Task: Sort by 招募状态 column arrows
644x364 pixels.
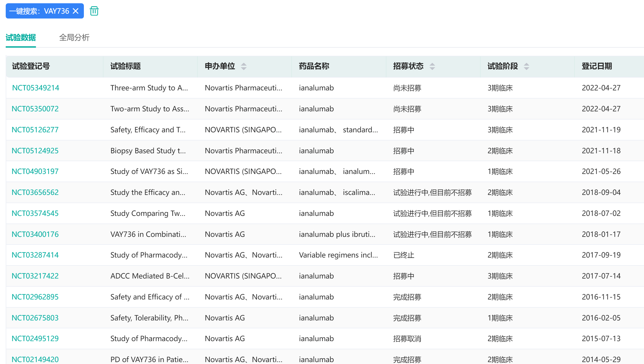Action: click(432, 66)
